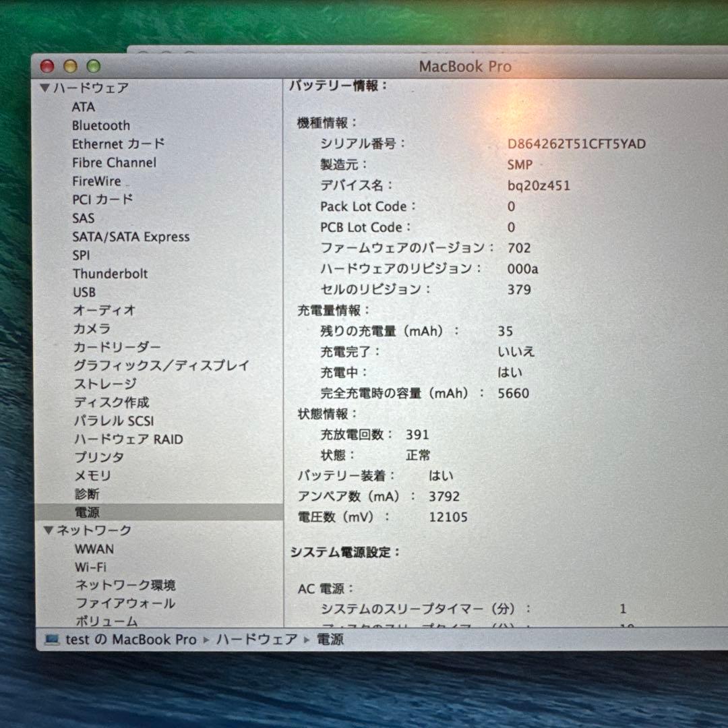Select Fibre Channel in the sidebar
This screenshot has height=728, width=728.
point(114,162)
